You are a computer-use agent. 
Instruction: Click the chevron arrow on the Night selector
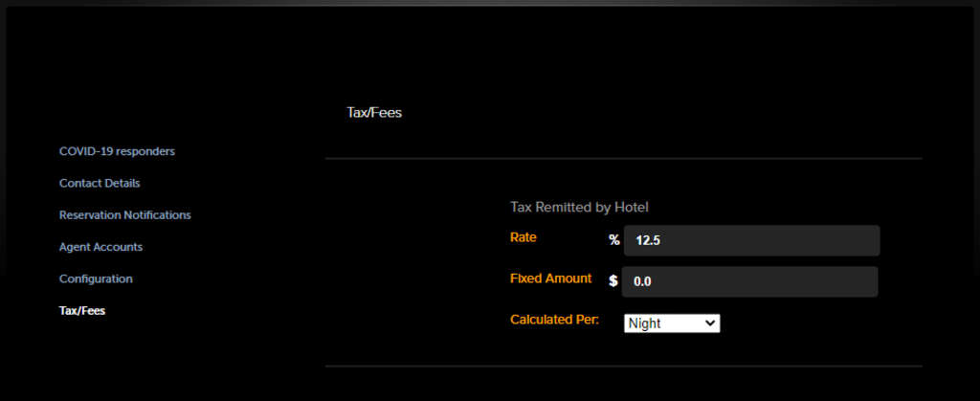(x=709, y=323)
